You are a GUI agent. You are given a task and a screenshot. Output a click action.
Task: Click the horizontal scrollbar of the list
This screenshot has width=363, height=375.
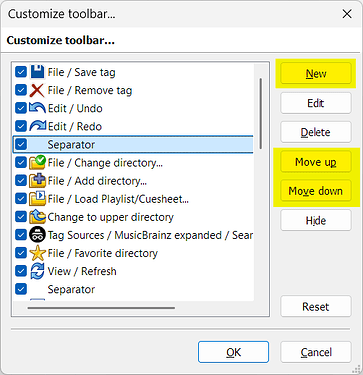pos(101,308)
